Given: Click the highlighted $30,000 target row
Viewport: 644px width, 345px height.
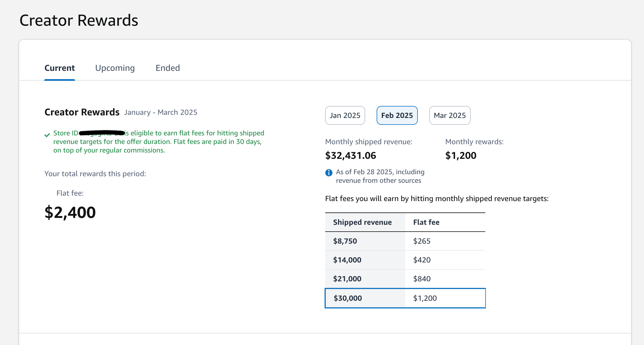Looking at the screenshot, I should (405, 298).
